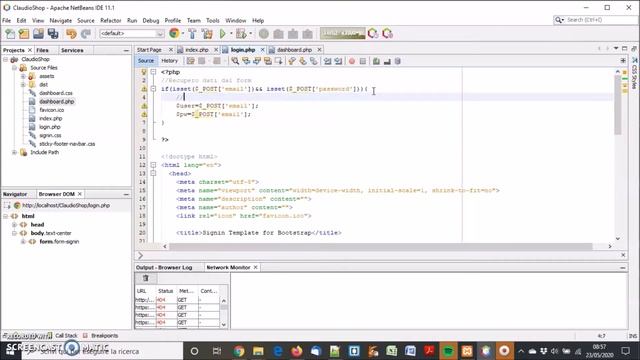Collapse the ClaudioShop project node
The height and width of the screenshot is (360, 640).
pos(5,59)
